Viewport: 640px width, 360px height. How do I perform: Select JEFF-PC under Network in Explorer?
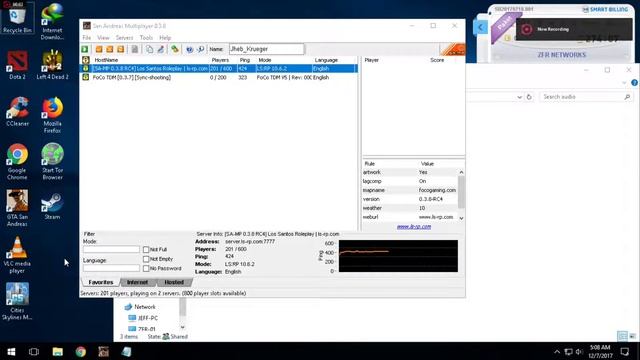tap(143, 318)
